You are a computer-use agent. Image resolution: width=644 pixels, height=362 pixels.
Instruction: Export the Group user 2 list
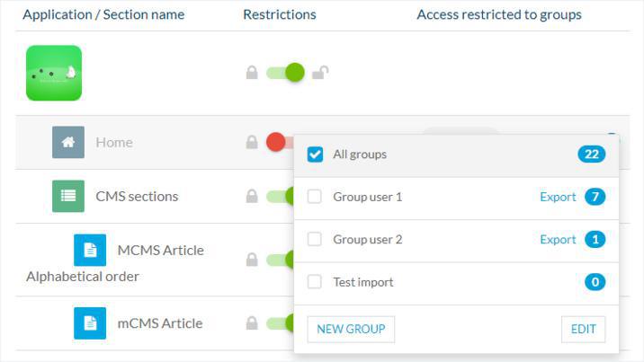pos(558,240)
